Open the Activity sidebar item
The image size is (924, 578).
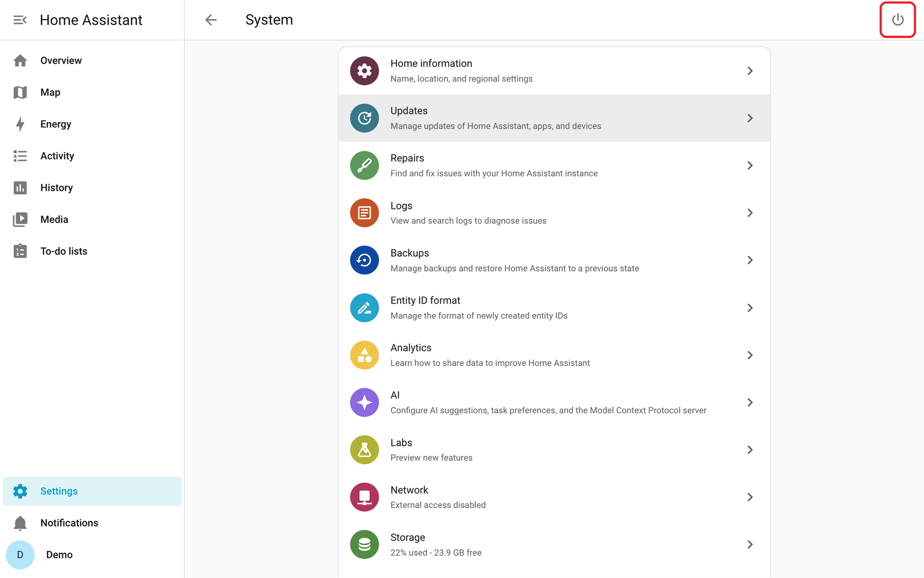coord(92,156)
